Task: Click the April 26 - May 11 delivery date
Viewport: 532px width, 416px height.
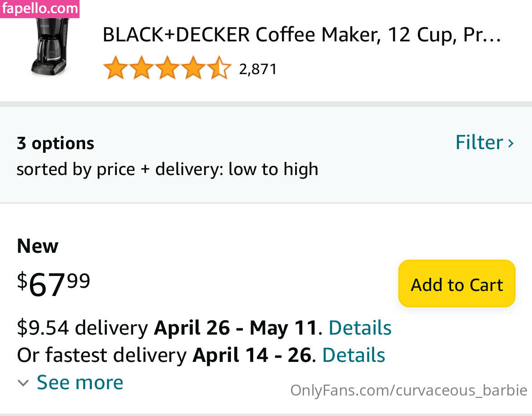Action: [x=235, y=328]
